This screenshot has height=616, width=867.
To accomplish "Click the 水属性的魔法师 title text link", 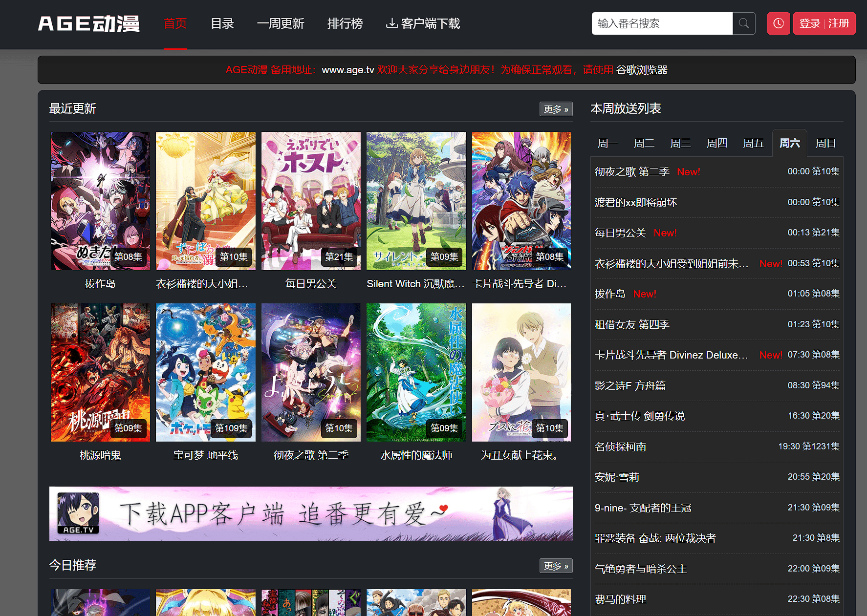I will pyautogui.click(x=416, y=455).
